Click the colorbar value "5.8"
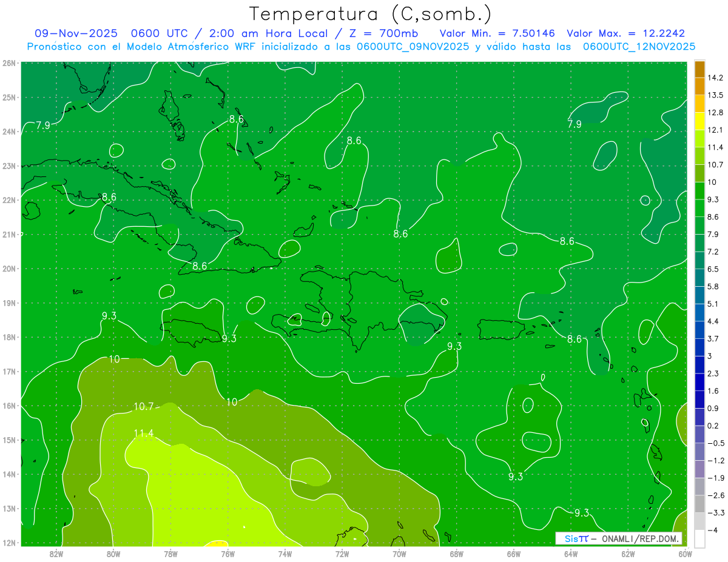728x562 pixels. click(713, 287)
